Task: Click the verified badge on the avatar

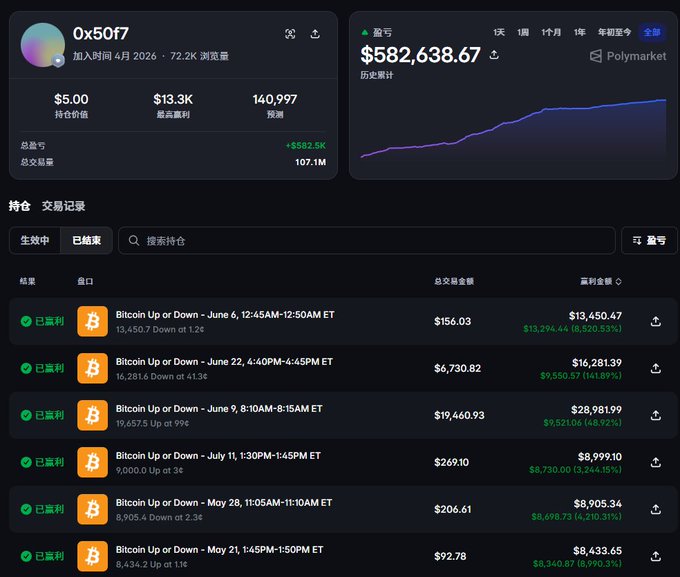Action: [58, 61]
